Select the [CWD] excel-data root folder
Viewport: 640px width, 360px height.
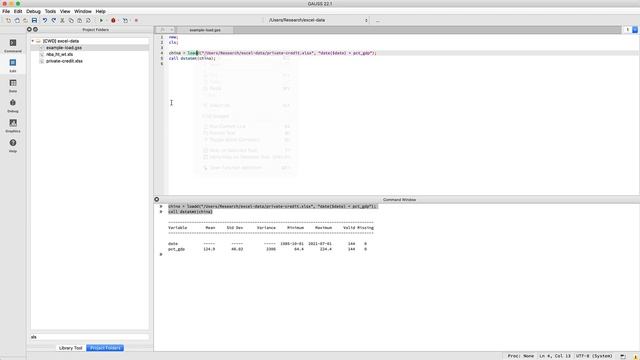coord(61,41)
